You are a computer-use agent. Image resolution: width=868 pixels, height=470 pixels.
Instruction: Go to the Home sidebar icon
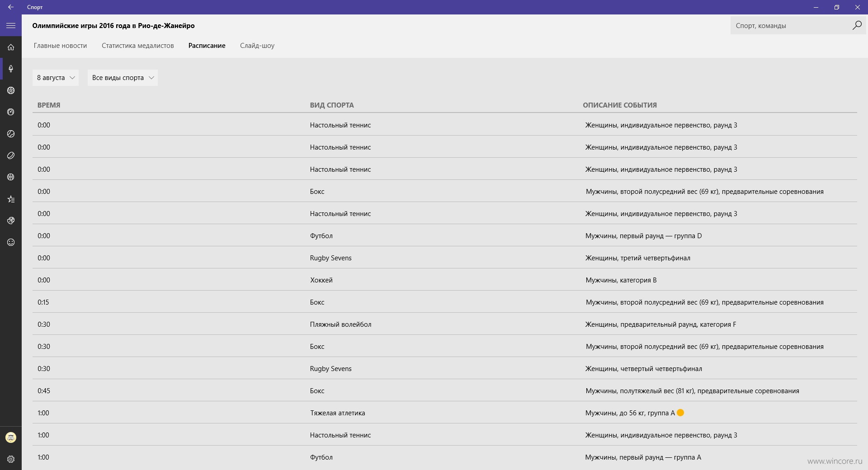click(x=11, y=47)
